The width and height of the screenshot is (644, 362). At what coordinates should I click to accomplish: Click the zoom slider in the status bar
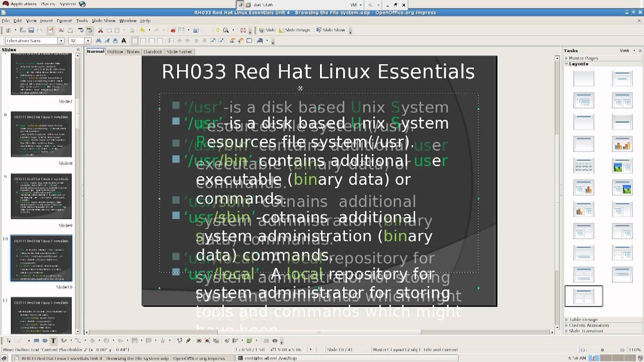pyautogui.click(x=602, y=350)
